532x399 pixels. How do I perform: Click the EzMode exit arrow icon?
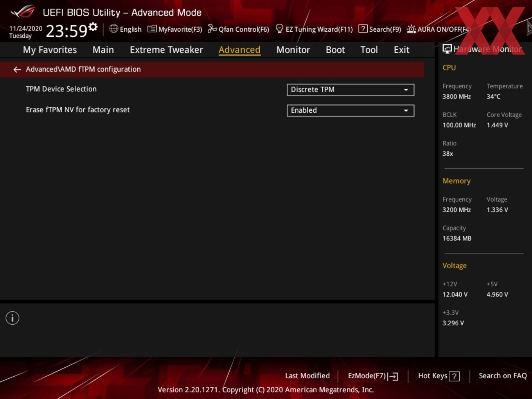click(x=393, y=376)
